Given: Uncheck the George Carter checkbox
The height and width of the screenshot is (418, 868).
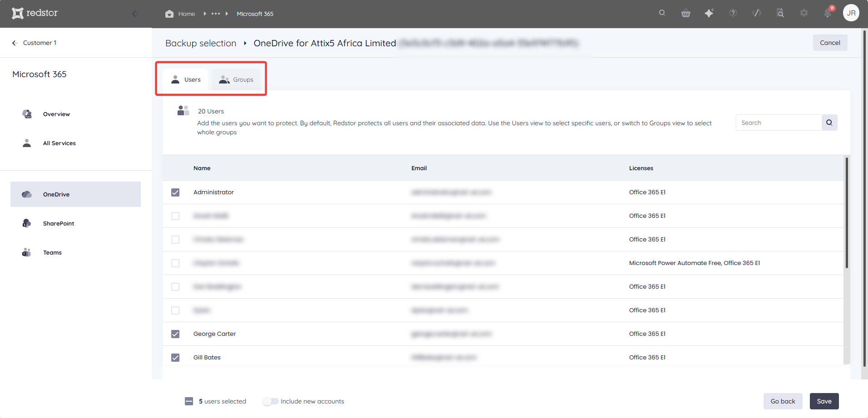Looking at the screenshot, I should tap(175, 334).
